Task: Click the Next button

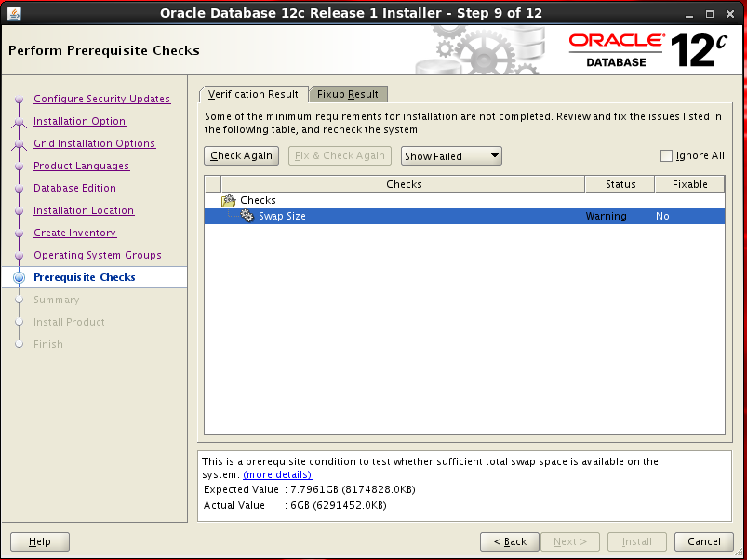Action: tap(570, 542)
